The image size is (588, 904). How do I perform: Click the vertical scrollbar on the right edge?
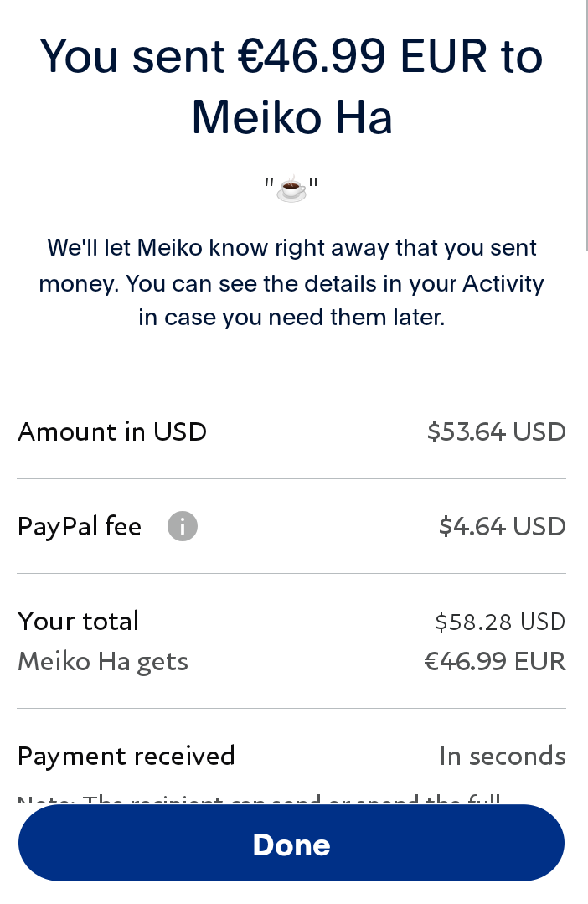tap(585, 126)
